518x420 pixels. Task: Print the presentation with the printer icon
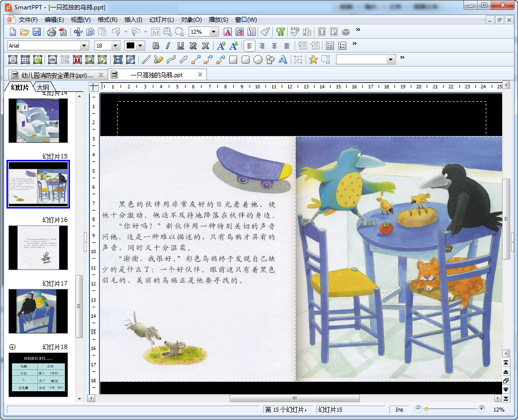click(51, 32)
